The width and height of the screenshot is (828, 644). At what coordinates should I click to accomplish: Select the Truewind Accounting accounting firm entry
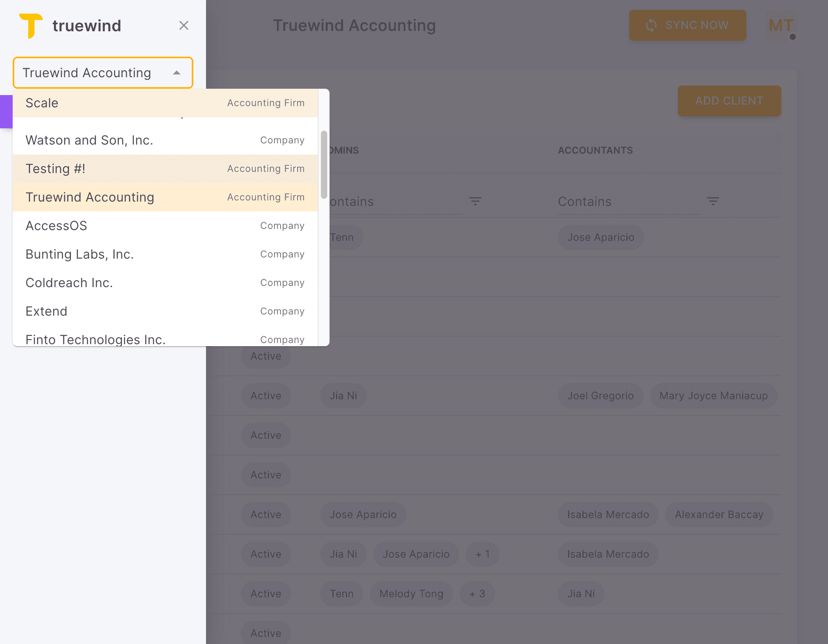click(90, 197)
